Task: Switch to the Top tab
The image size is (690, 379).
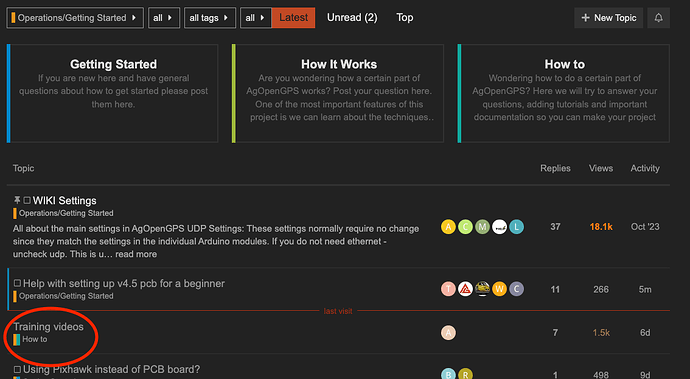Action: [x=404, y=18]
